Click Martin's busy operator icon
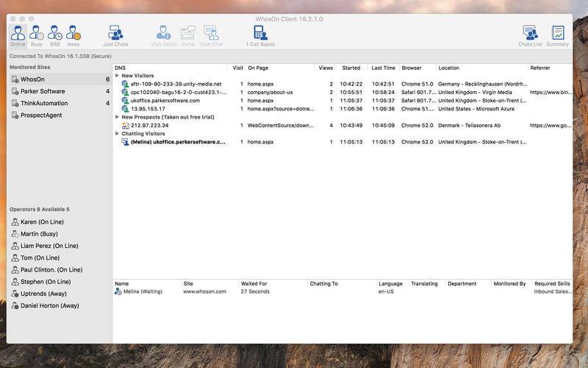Image resolution: width=588 pixels, height=368 pixels. coord(15,234)
